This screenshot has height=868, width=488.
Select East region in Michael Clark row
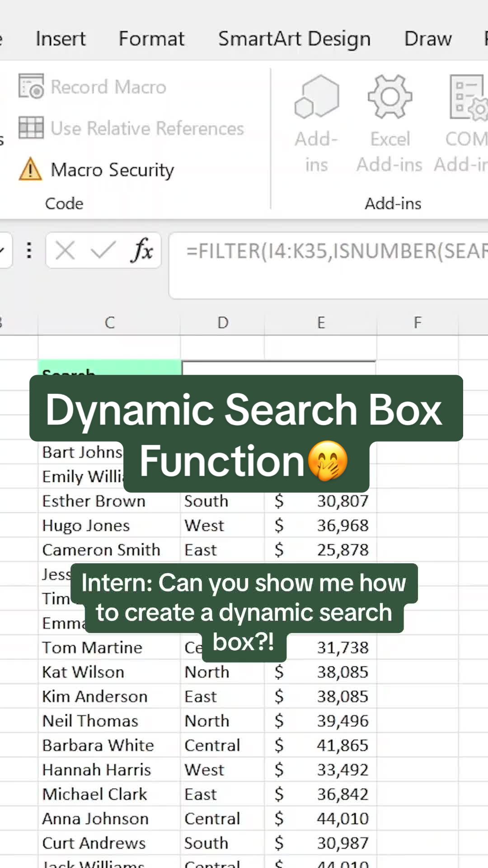tap(222, 794)
